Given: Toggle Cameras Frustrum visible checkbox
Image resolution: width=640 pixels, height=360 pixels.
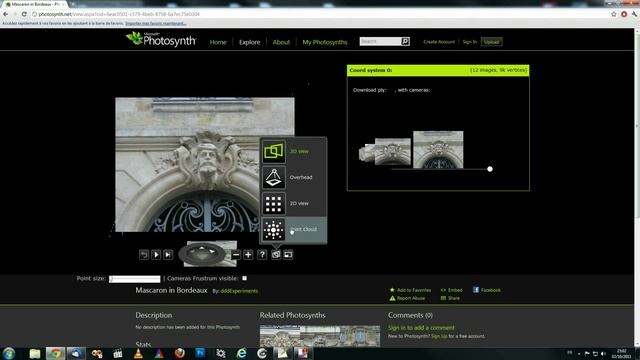Looking at the screenshot, I should pyautogui.click(x=244, y=278).
